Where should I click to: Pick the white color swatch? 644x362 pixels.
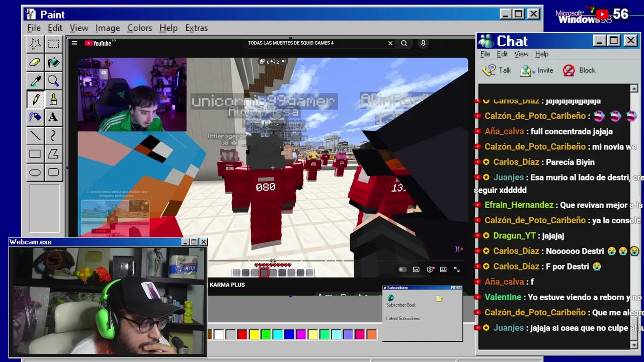point(219,334)
